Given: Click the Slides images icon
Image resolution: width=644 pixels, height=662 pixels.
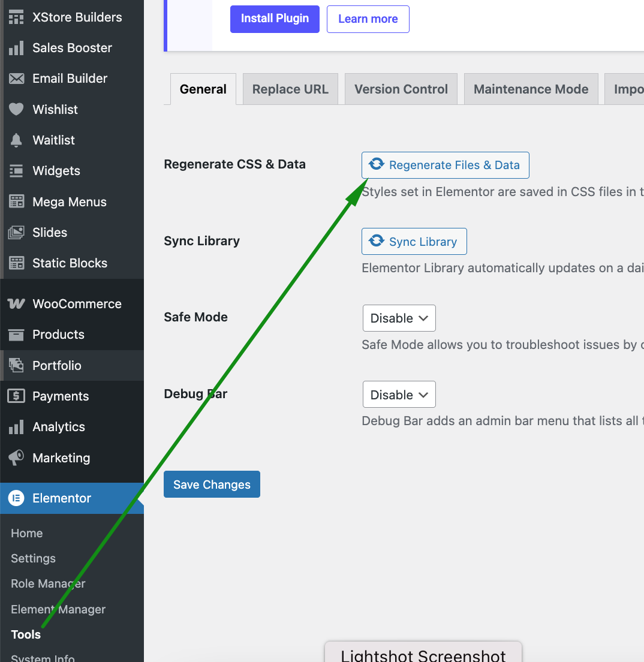Looking at the screenshot, I should 16,233.
